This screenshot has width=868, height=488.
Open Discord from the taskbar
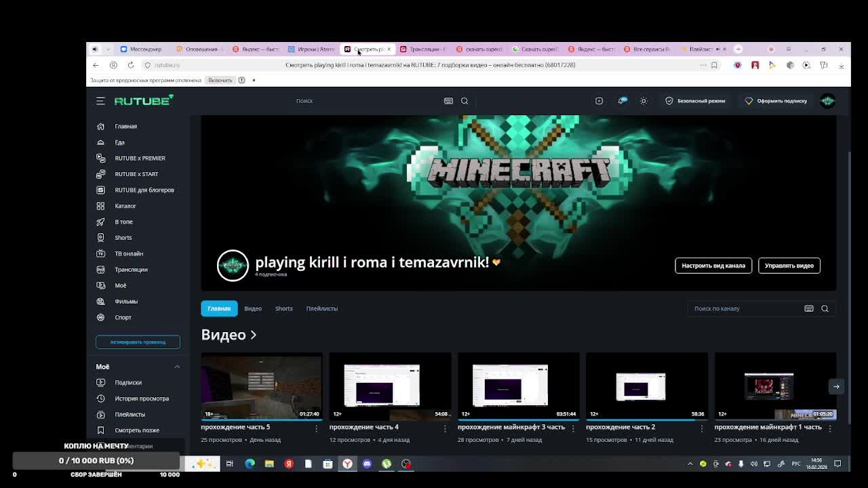click(x=367, y=464)
